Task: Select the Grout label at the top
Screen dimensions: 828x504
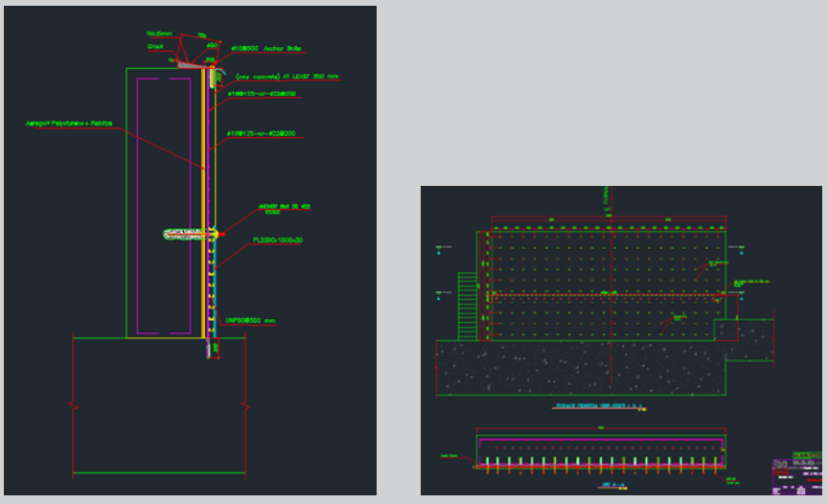Action: point(156,45)
